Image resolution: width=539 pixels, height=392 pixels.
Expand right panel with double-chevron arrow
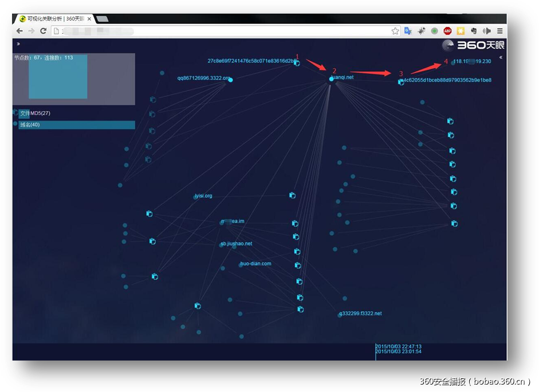click(x=501, y=57)
